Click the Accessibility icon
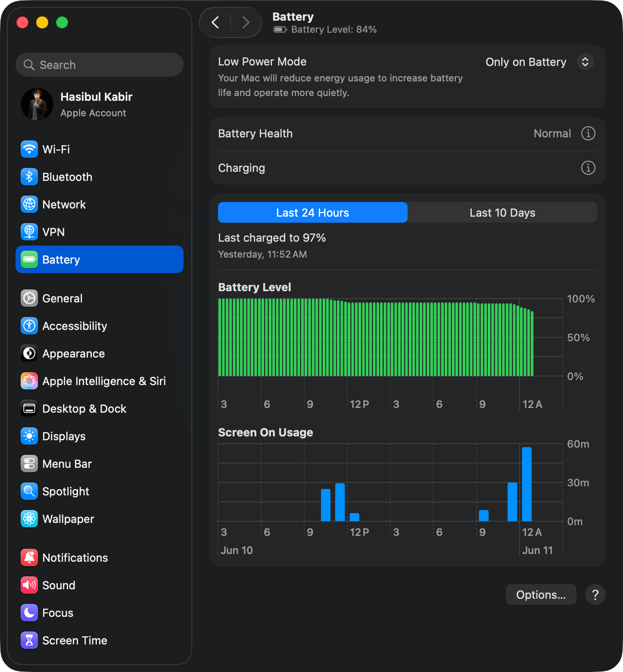 29,326
